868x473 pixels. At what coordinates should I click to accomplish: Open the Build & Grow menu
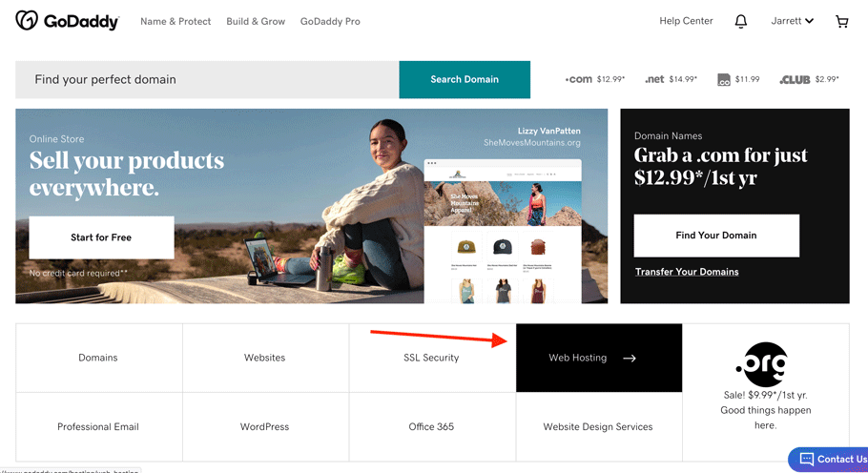[256, 22]
